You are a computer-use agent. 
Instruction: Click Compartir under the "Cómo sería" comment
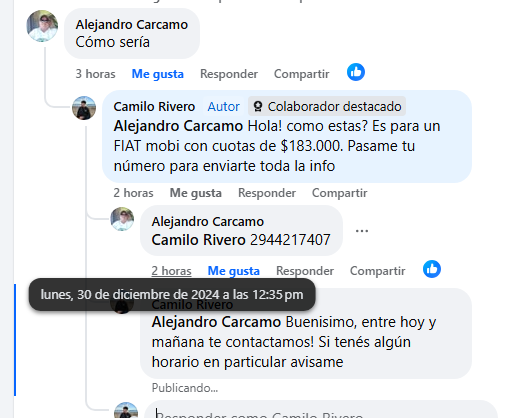point(301,74)
